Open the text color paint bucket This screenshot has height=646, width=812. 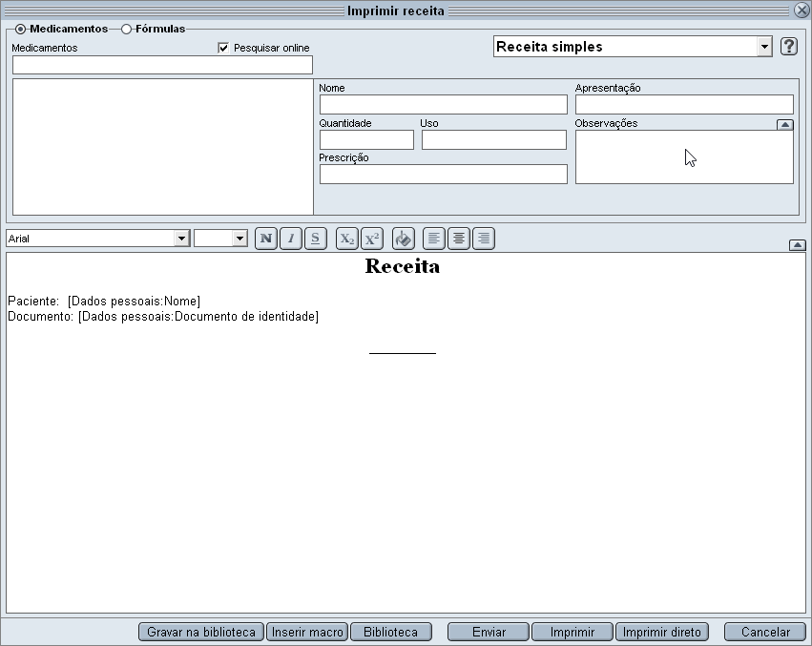pyautogui.click(x=403, y=239)
